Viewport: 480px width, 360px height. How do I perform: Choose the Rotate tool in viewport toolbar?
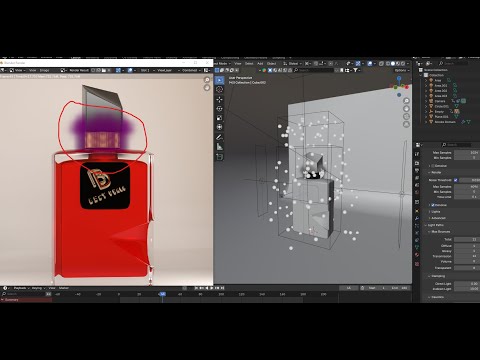pos(219,109)
